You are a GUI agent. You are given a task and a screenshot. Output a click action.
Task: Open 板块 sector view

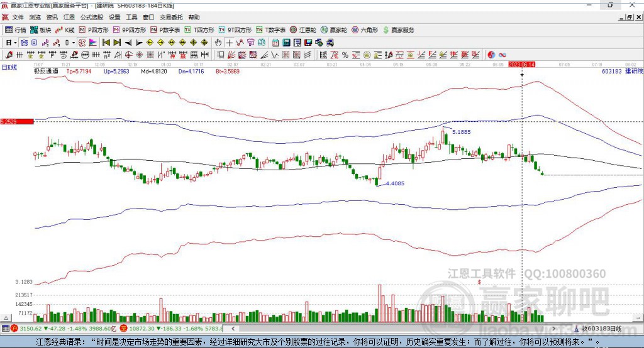pos(41,30)
